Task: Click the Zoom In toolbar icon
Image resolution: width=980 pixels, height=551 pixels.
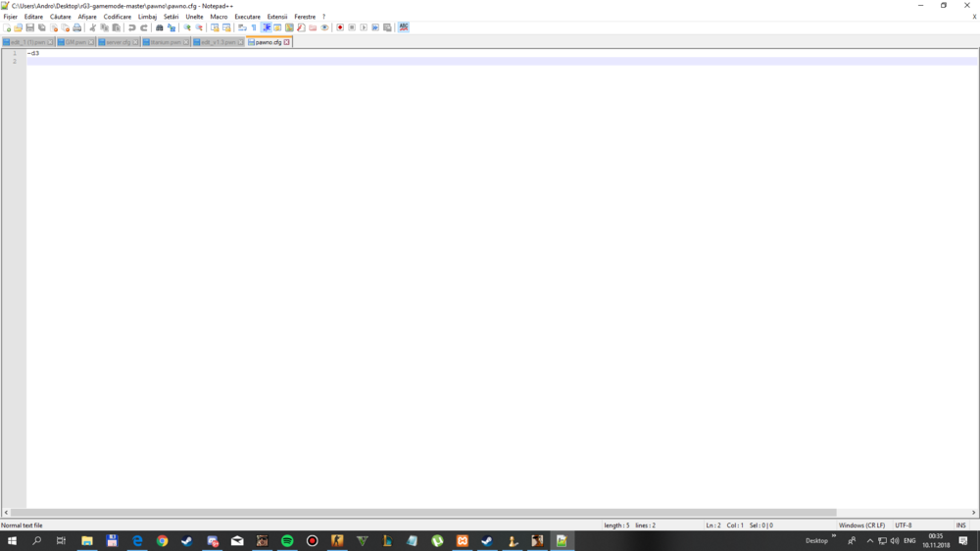Action: [187, 27]
